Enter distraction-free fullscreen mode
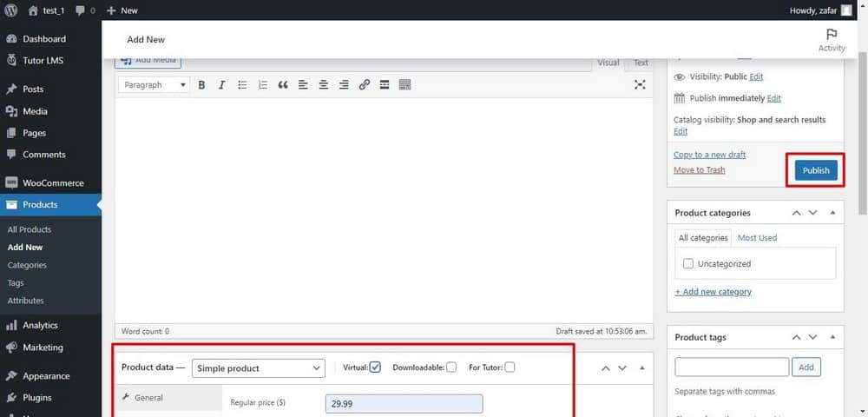Viewport: 868px width, 417px height. coord(640,85)
